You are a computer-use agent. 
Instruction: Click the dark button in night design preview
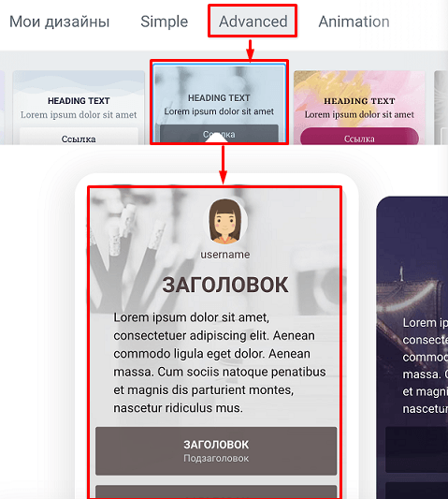(416, 449)
